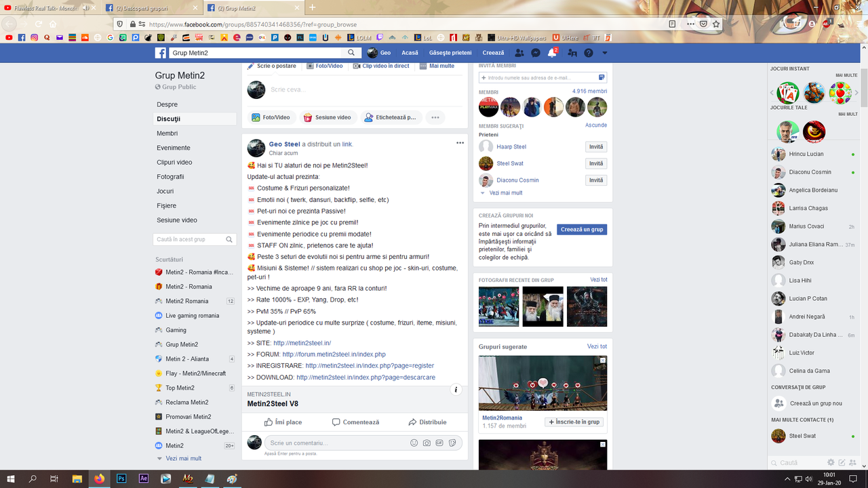The height and width of the screenshot is (488, 868).
Task: Open the quick help question mark icon
Action: pyautogui.click(x=589, y=53)
